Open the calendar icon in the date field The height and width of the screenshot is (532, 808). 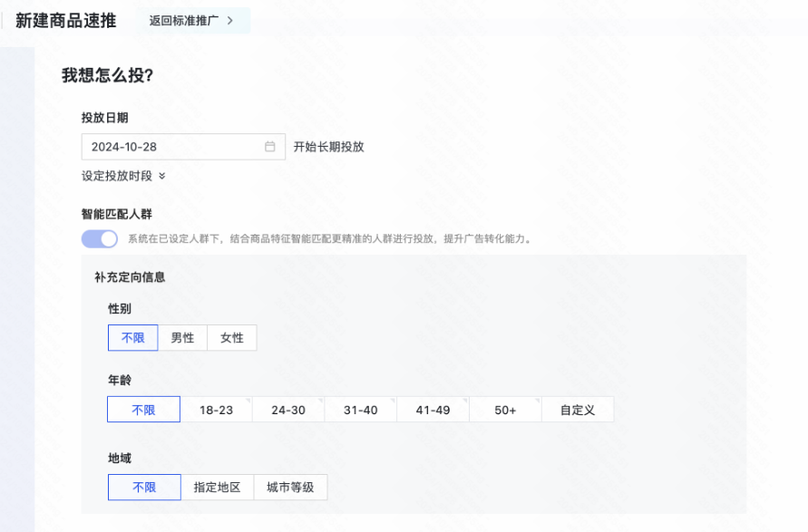(268, 146)
